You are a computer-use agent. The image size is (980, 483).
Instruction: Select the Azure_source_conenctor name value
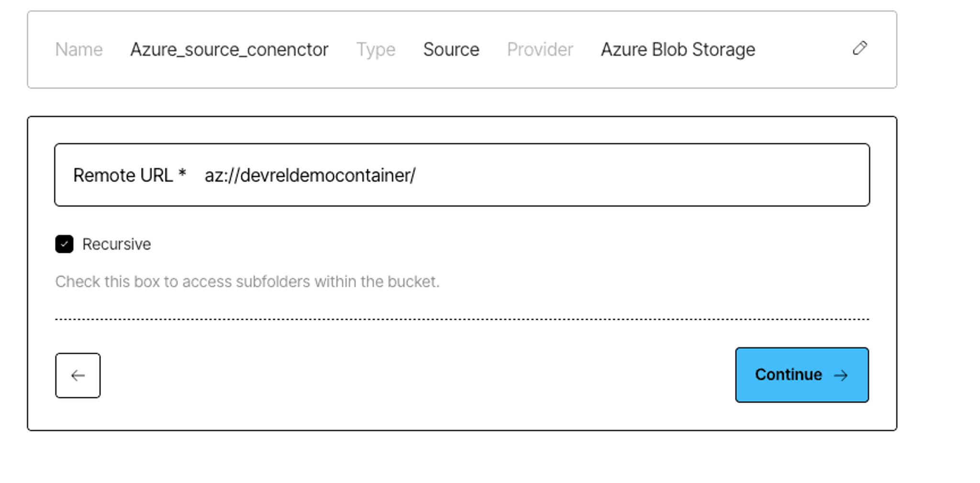[x=229, y=50]
